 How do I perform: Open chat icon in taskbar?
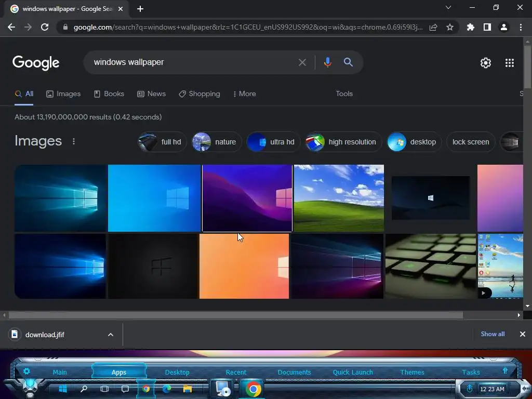pyautogui.click(x=125, y=389)
